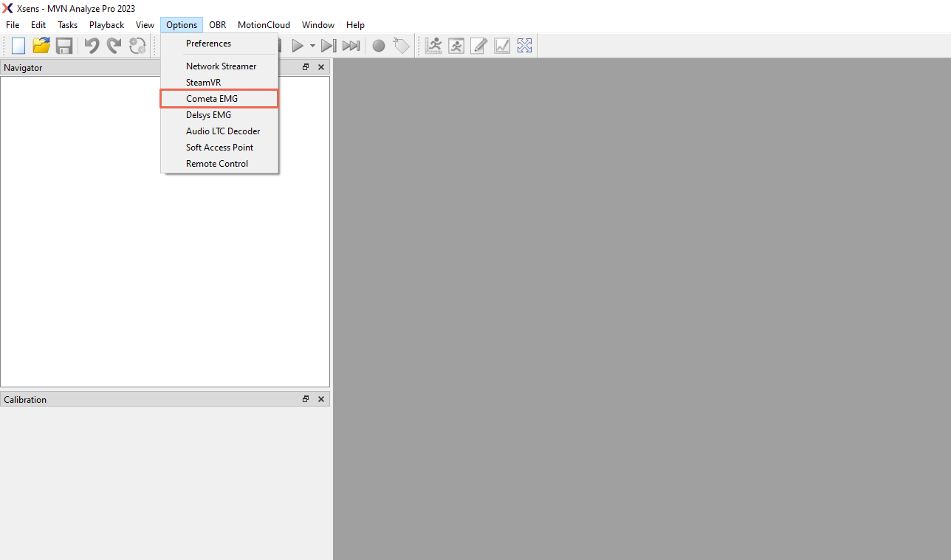Open body dimensions runner-with-ruler icon

(x=434, y=46)
